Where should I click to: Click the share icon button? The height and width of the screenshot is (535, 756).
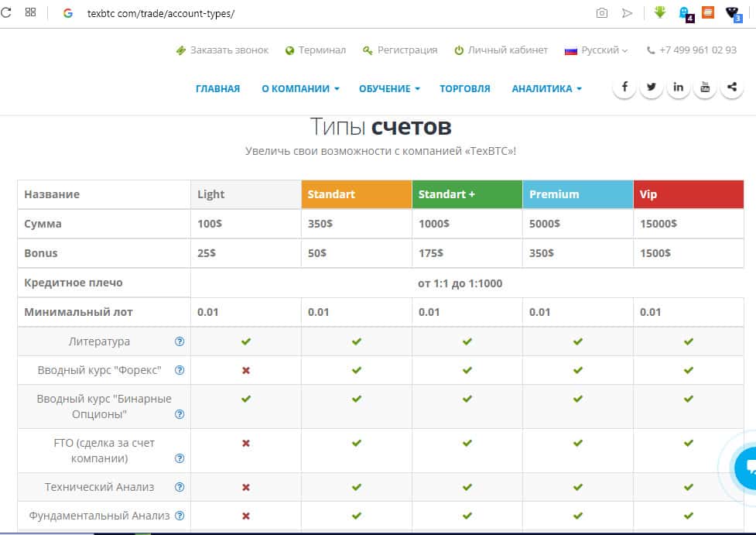tap(731, 87)
